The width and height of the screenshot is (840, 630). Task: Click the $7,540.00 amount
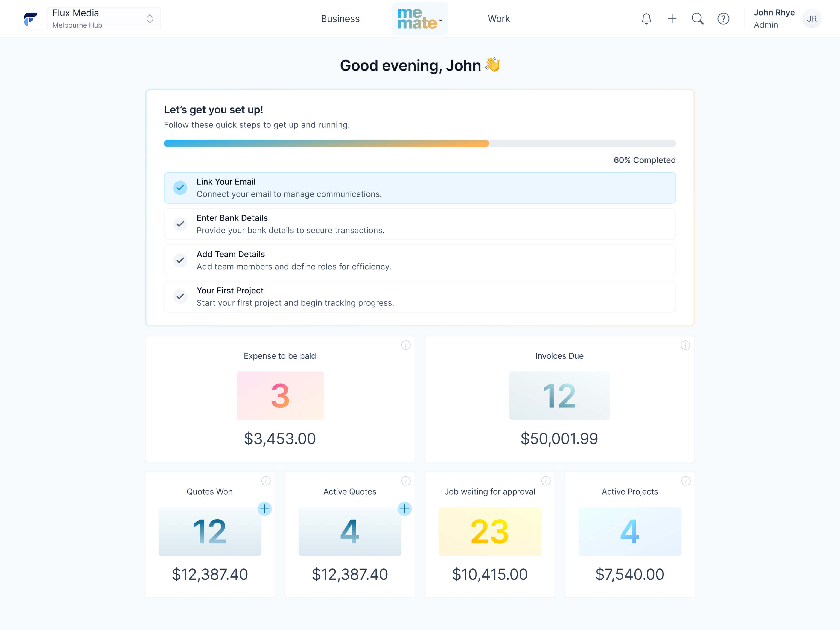click(x=630, y=574)
